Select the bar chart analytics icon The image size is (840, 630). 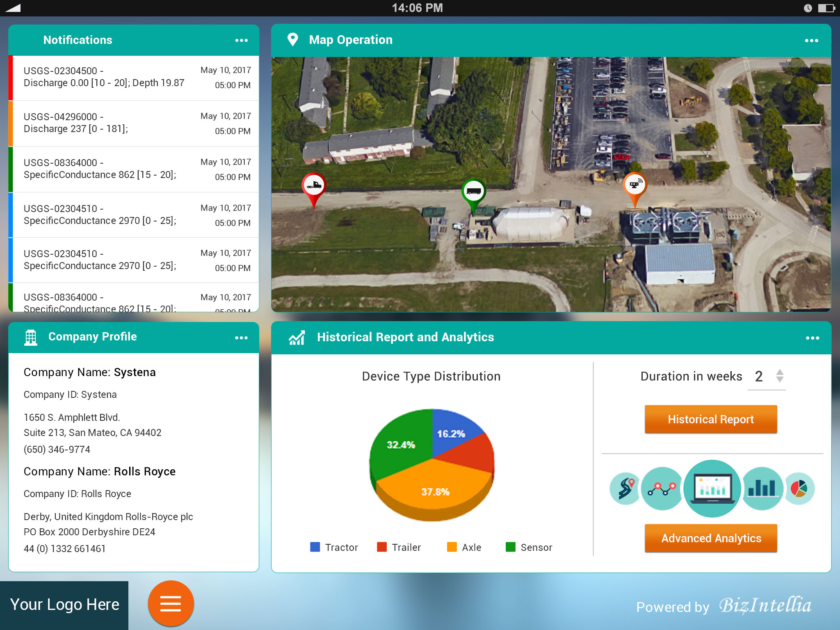pyautogui.click(x=762, y=488)
